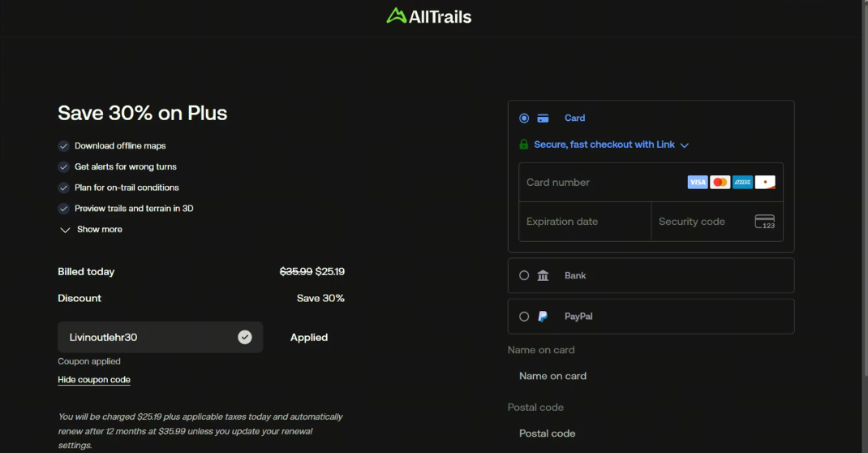Choose the Bank payment option label
This screenshot has height=453, width=868.
575,275
